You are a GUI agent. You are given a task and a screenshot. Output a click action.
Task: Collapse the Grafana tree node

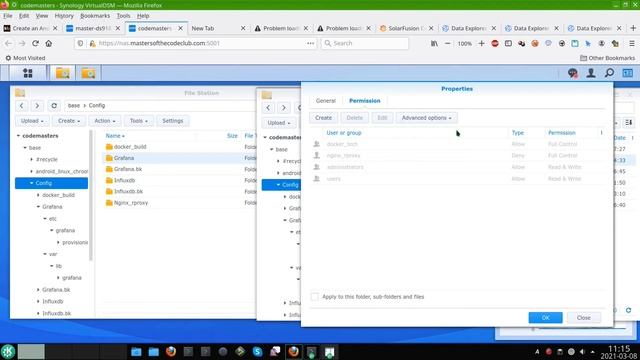[x=38, y=207]
